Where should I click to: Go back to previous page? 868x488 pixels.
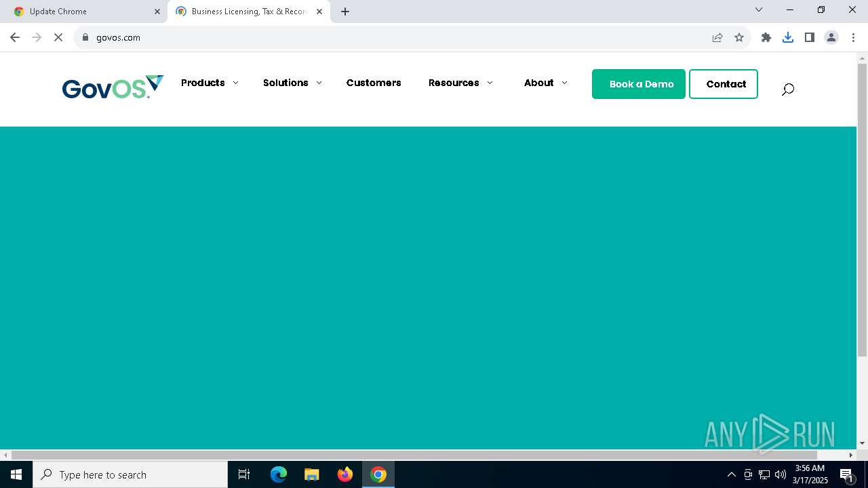click(x=15, y=37)
